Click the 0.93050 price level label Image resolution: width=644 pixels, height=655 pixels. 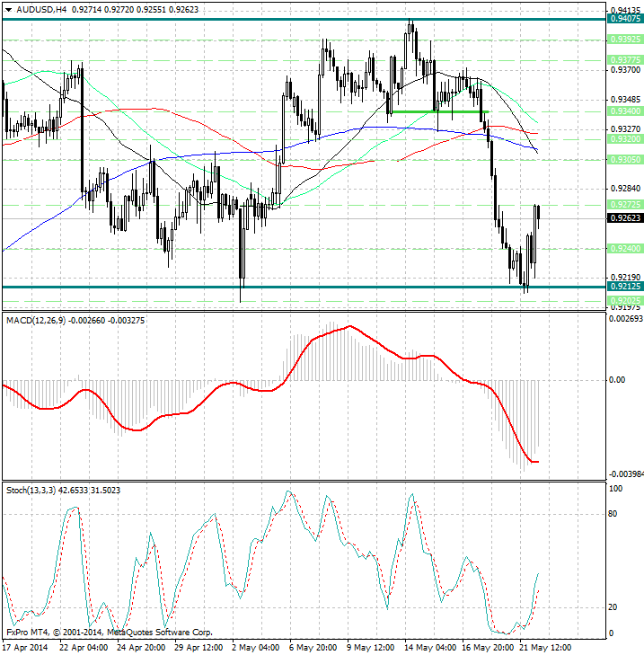[x=625, y=160]
